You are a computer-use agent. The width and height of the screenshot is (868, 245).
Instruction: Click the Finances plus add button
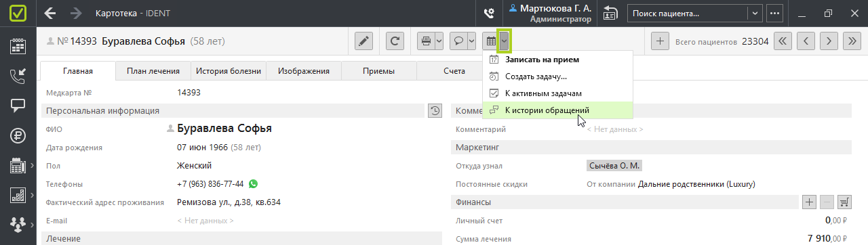(x=809, y=202)
